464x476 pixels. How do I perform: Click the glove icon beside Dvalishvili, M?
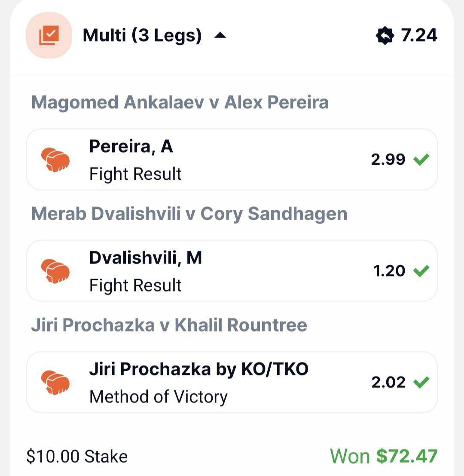click(x=55, y=271)
